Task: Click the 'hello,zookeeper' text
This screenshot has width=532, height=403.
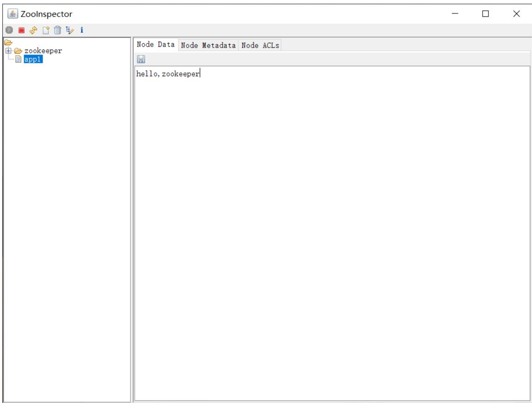Action: coord(168,73)
